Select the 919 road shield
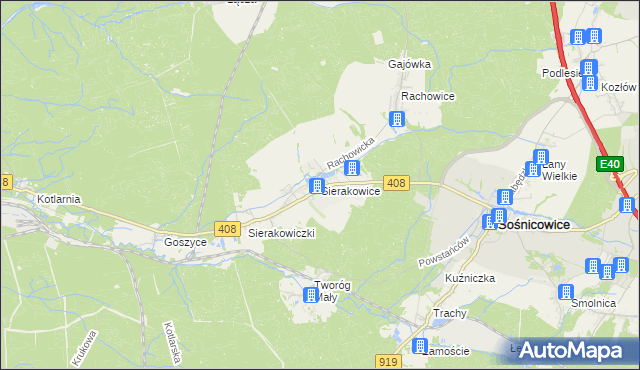The image size is (640, 370). pos(388,361)
